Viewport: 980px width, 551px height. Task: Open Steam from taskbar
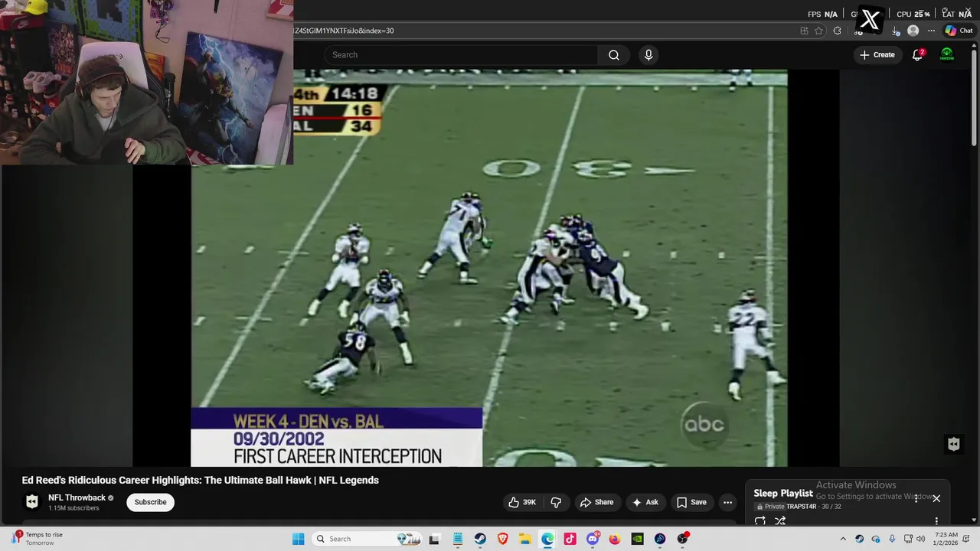[480, 539]
